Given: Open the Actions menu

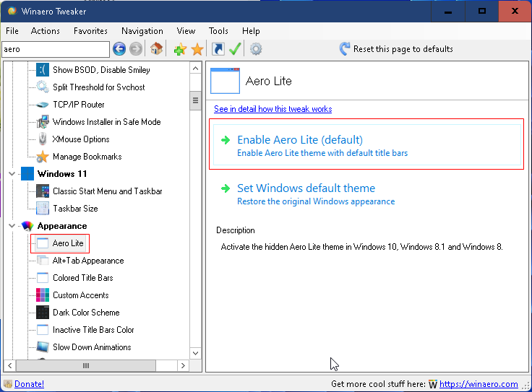Looking at the screenshot, I should pos(45,31).
